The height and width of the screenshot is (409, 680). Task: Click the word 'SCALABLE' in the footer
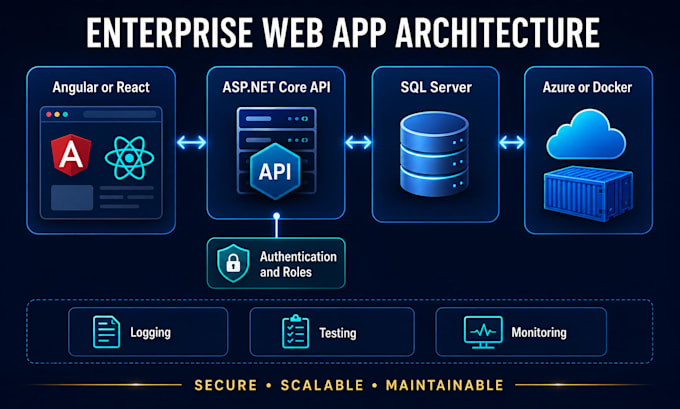click(322, 385)
